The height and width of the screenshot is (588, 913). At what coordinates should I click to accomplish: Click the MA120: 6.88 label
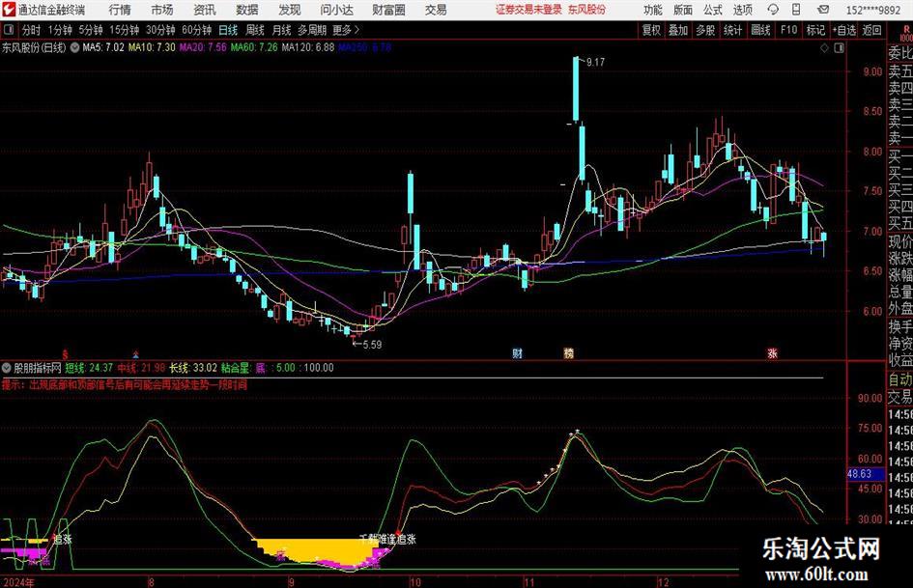(308, 47)
